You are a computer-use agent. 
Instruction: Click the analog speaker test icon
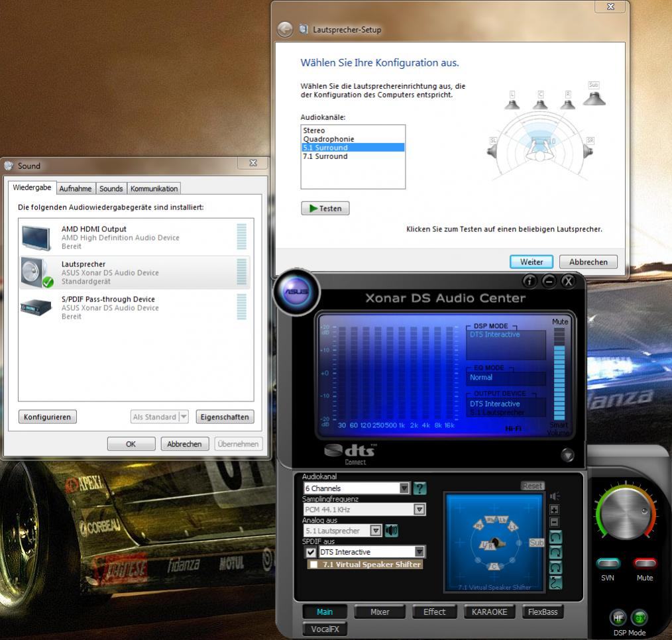391,531
